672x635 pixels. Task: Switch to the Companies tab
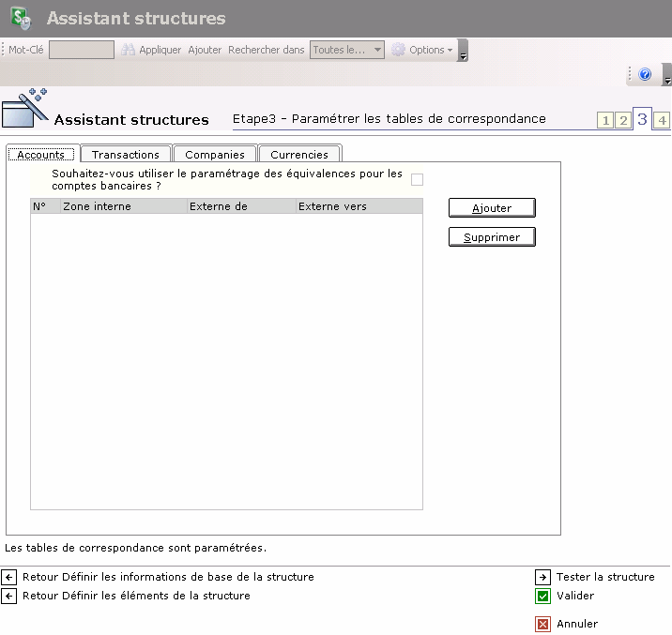215,155
